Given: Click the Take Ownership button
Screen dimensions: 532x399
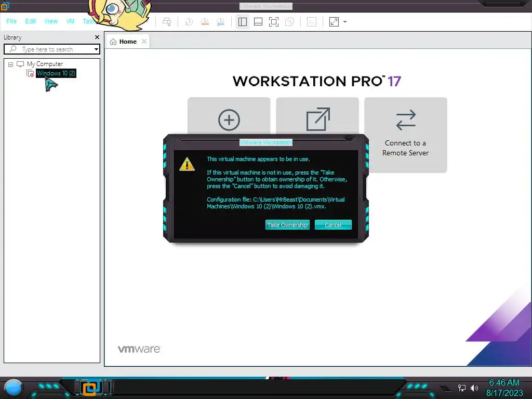Looking at the screenshot, I should 287,225.
